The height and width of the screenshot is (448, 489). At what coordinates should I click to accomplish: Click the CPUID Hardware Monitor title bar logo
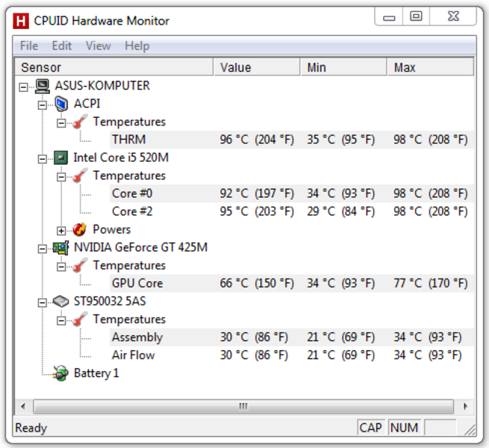coord(21,21)
